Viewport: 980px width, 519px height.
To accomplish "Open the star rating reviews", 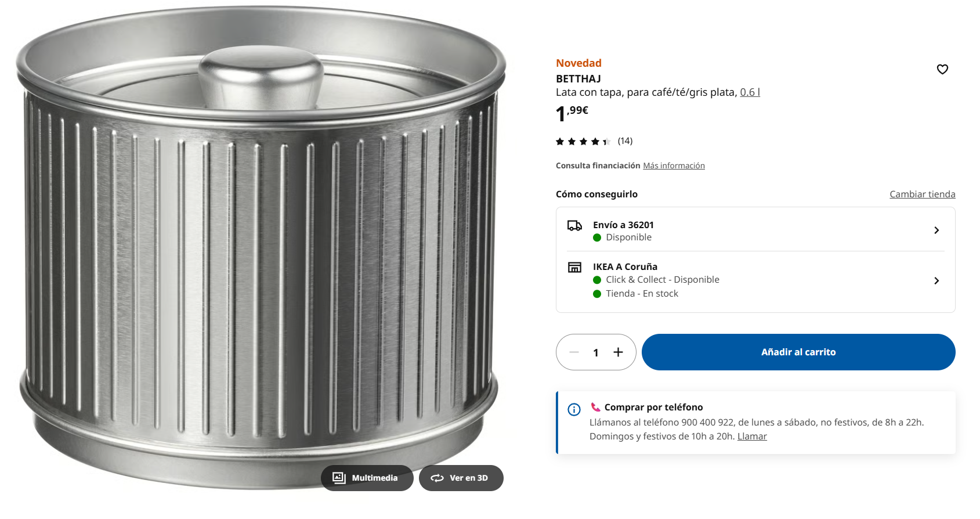I will tap(583, 142).
